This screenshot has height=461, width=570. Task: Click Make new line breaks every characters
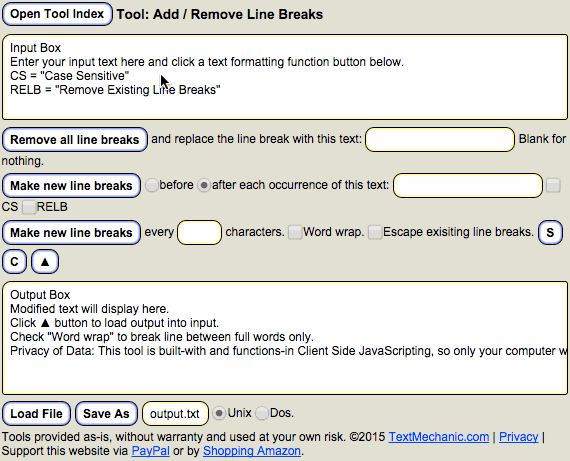tap(71, 232)
